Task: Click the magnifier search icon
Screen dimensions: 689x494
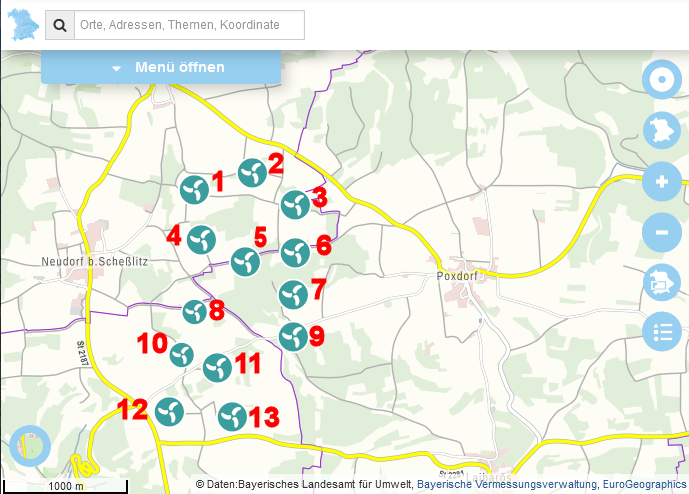Action: [60, 25]
